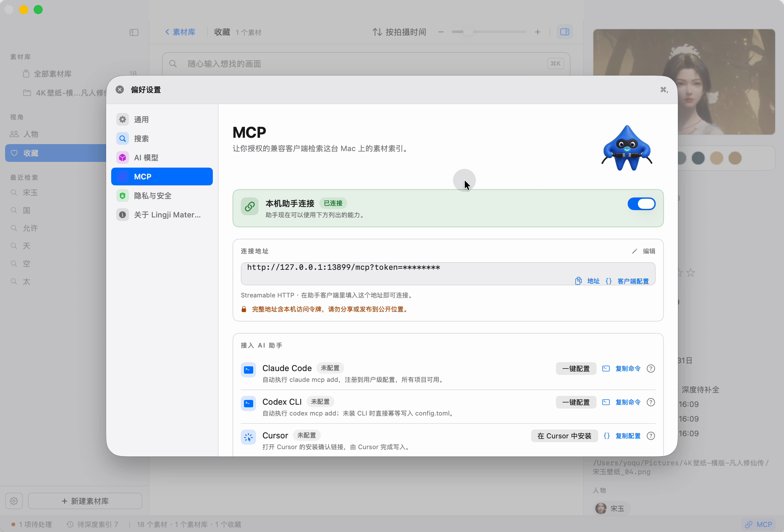784x532 pixels.
Task: Click the Cursor app icon
Action: click(x=248, y=437)
